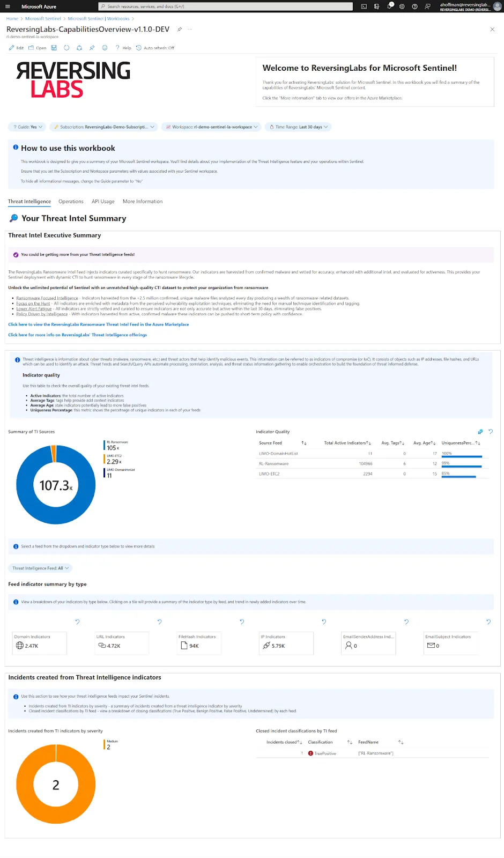Select the RL-Ransomware table row
Screen dimensions: 504x858
(373, 464)
